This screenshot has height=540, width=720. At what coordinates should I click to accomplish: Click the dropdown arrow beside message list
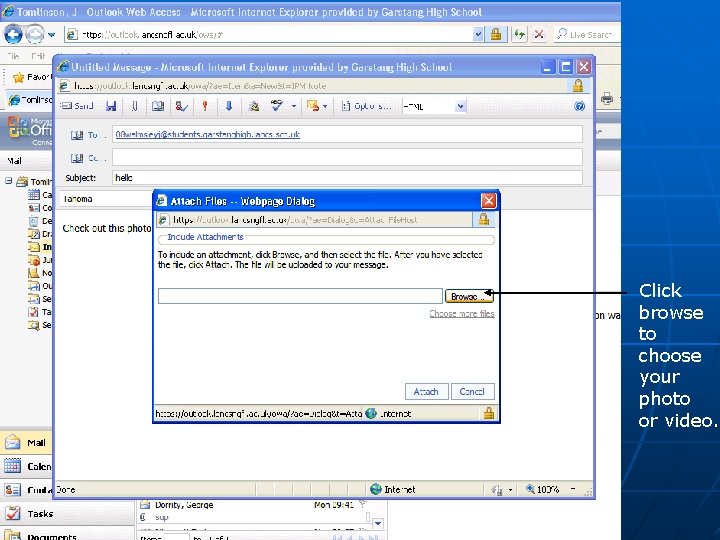pos(378,523)
